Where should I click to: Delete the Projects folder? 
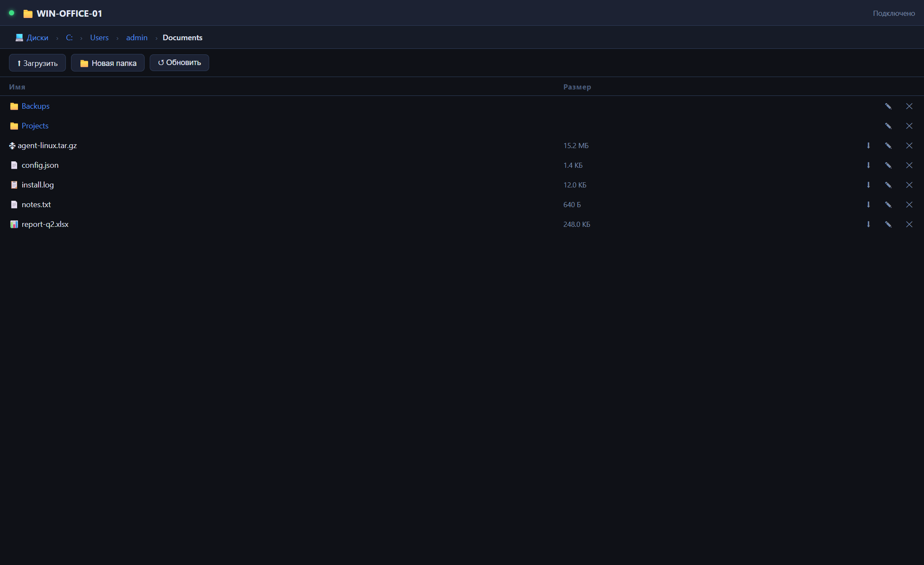(x=909, y=126)
